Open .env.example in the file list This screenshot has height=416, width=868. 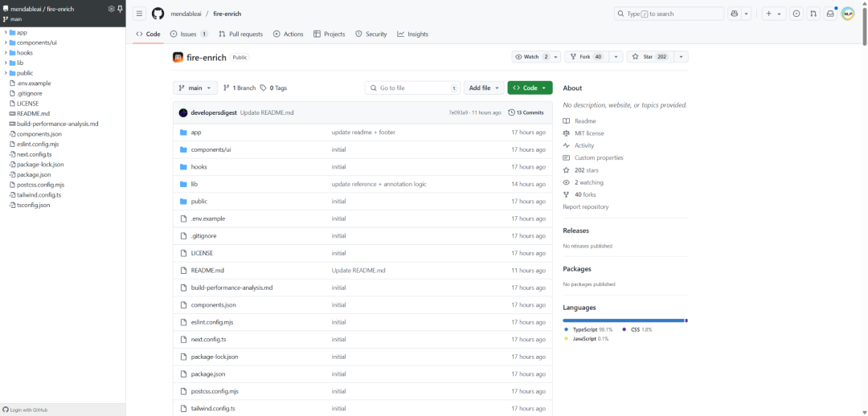(x=208, y=218)
